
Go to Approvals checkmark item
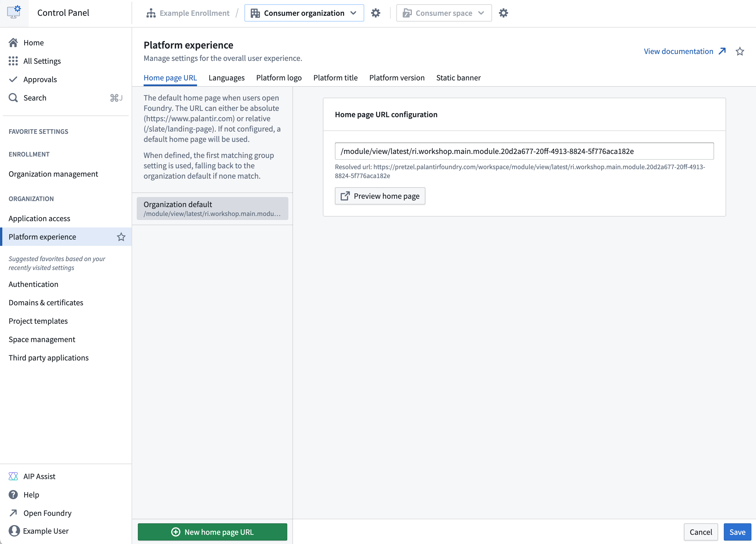point(13,79)
